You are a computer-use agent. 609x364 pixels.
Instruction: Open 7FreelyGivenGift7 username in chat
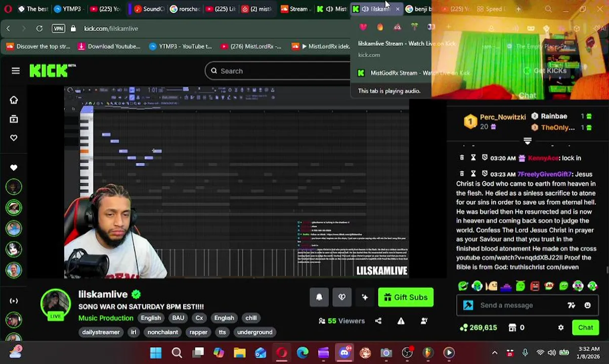pos(544,174)
